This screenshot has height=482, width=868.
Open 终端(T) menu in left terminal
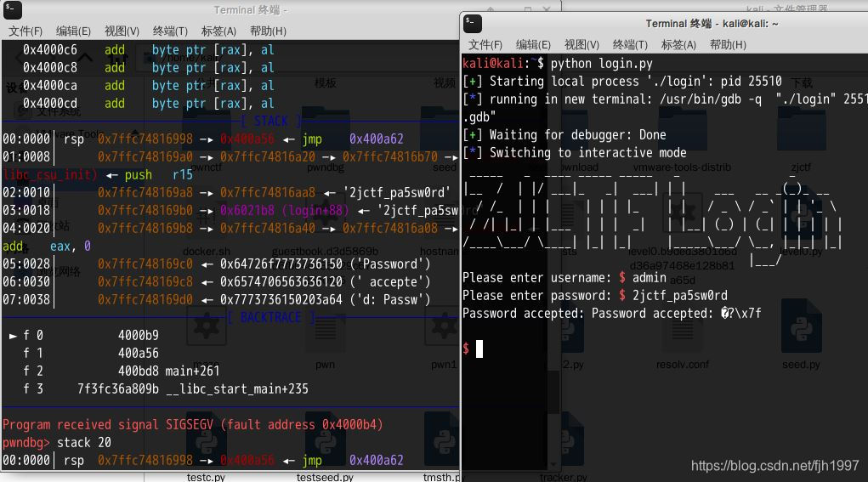click(x=171, y=31)
